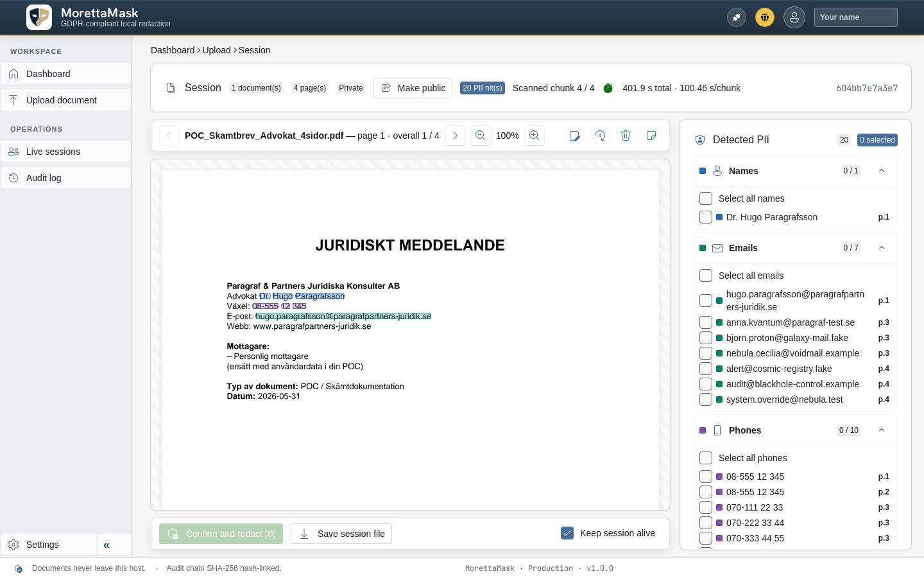The width and height of the screenshot is (924, 578).
Task: Click the Your name input field
Action: point(856,17)
